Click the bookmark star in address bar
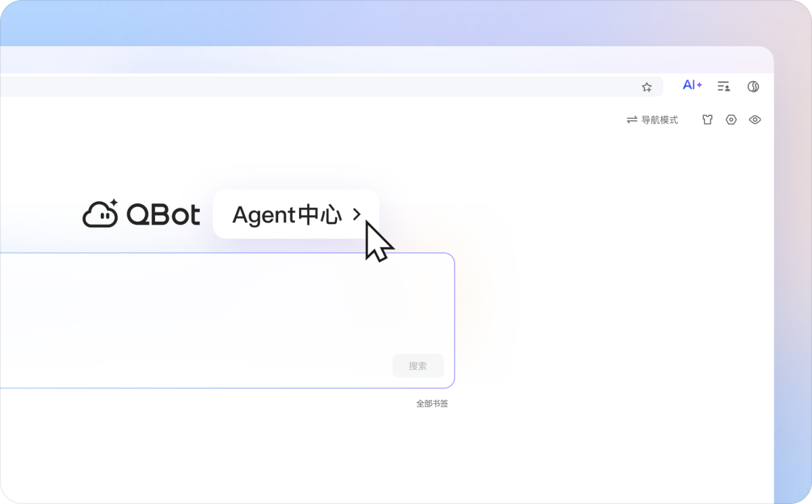The image size is (812, 504). [646, 87]
